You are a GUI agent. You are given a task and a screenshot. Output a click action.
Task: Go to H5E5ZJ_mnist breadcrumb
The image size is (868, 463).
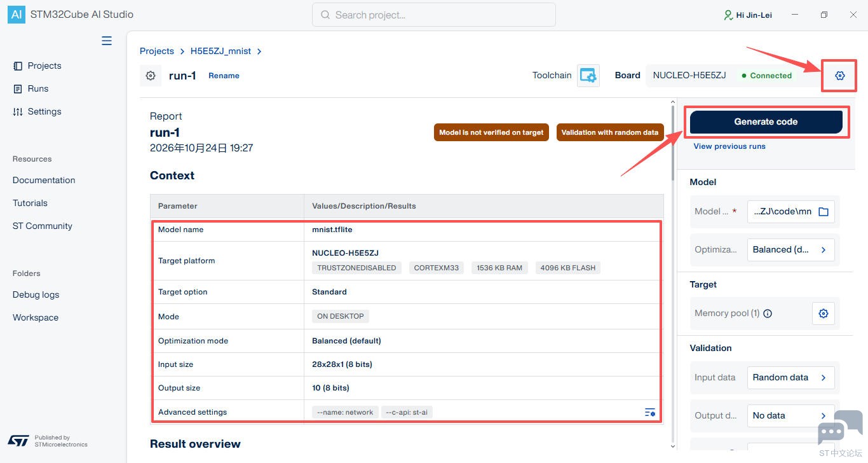tap(221, 51)
